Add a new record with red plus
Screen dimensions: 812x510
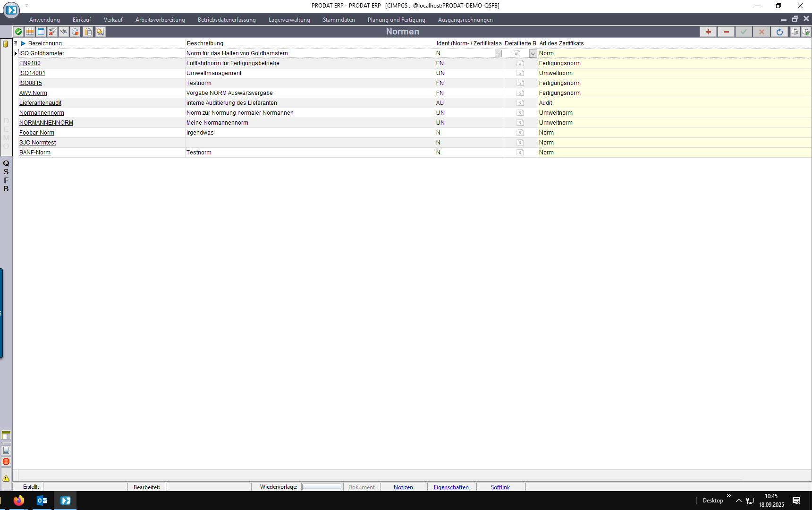click(x=708, y=32)
